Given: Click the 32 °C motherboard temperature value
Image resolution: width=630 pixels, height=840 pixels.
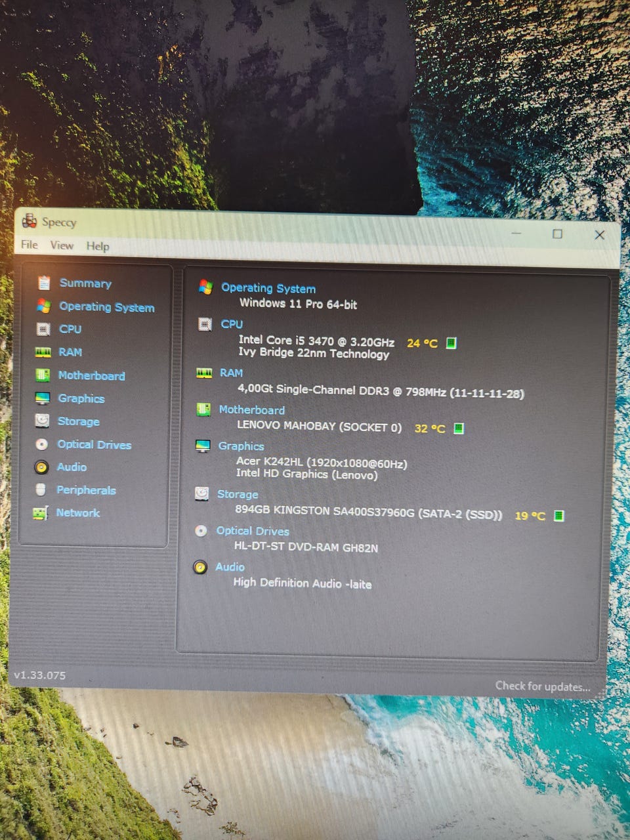Looking at the screenshot, I should point(430,429).
